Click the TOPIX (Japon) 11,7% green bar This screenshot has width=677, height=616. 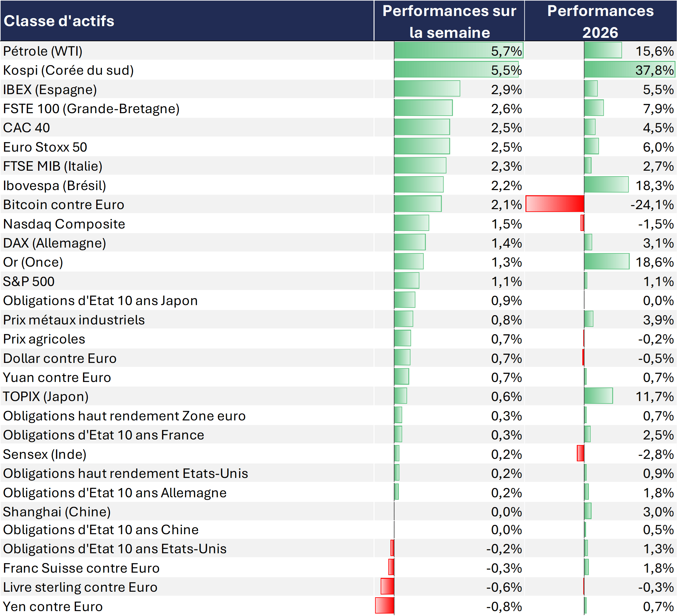click(x=598, y=396)
